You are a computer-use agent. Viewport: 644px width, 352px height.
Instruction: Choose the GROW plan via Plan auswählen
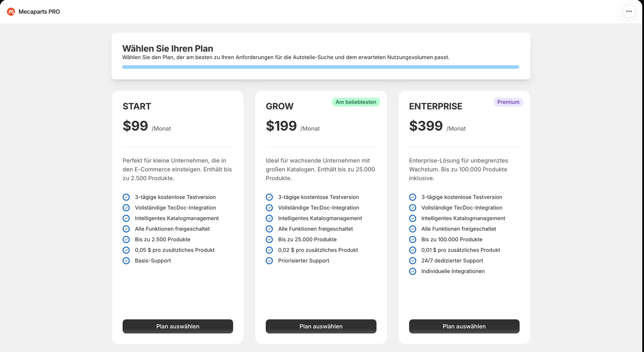click(x=321, y=326)
